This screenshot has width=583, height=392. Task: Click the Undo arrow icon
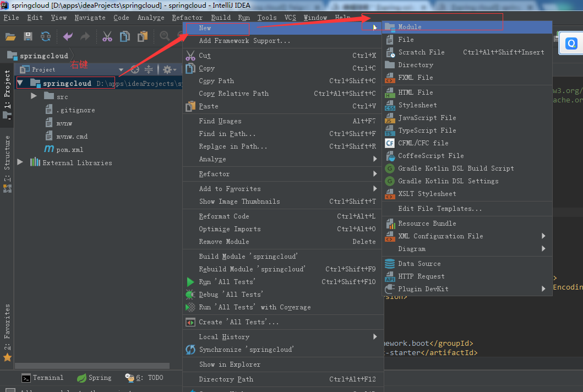tap(68, 36)
